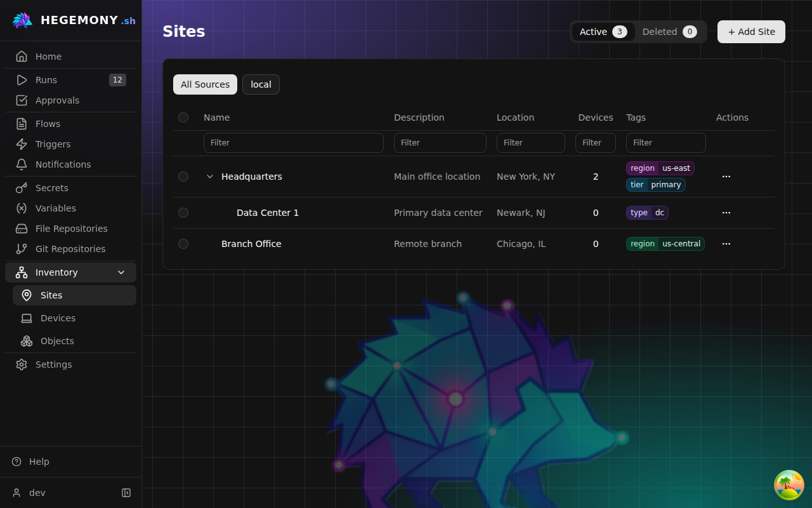Viewport: 812px width, 508px height.
Task: Click the Settings gear icon
Action: click(x=22, y=364)
